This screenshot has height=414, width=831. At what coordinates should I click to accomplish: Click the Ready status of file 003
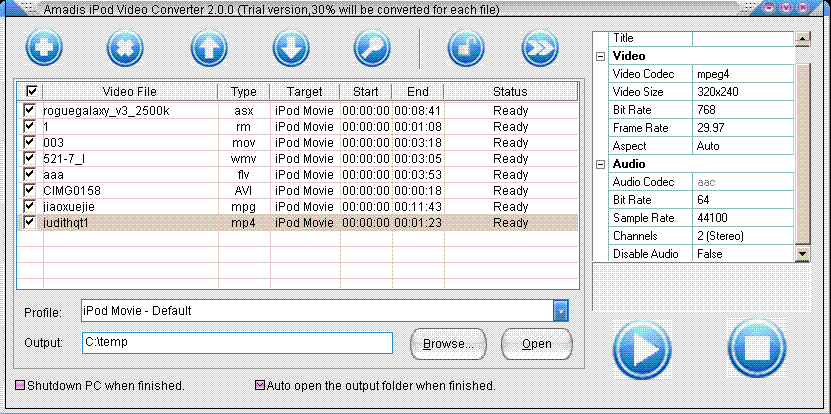coord(510,143)
